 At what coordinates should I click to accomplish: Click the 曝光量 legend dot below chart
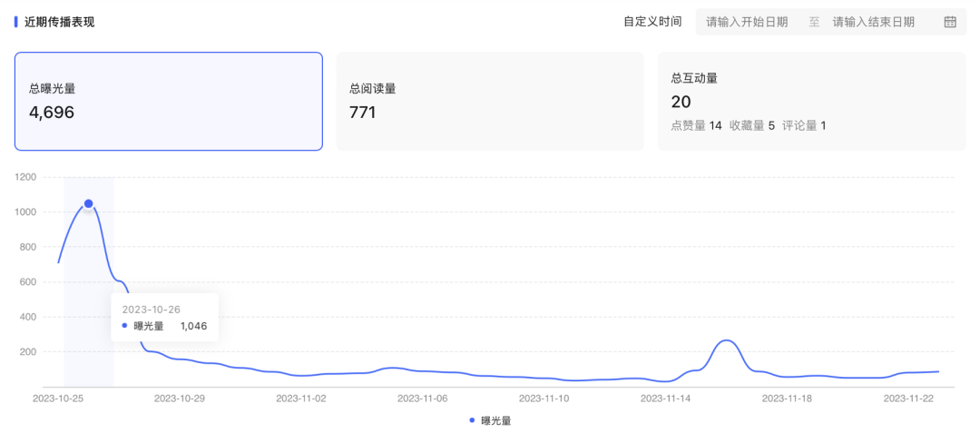pos(472,420)
